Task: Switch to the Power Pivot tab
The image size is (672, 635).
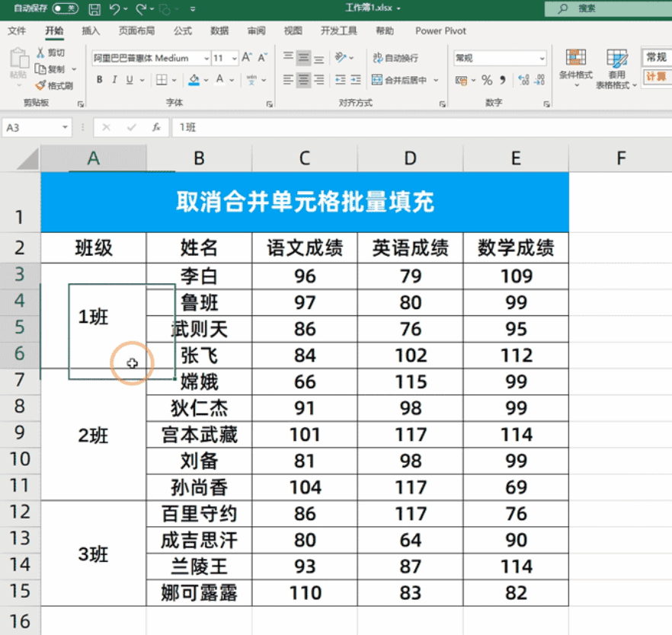Action: point(440,31)
